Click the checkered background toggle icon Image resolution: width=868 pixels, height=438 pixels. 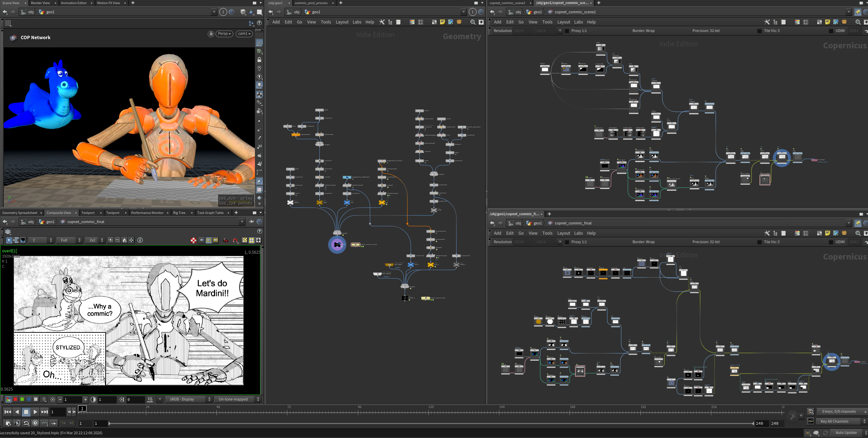point(194,240)
